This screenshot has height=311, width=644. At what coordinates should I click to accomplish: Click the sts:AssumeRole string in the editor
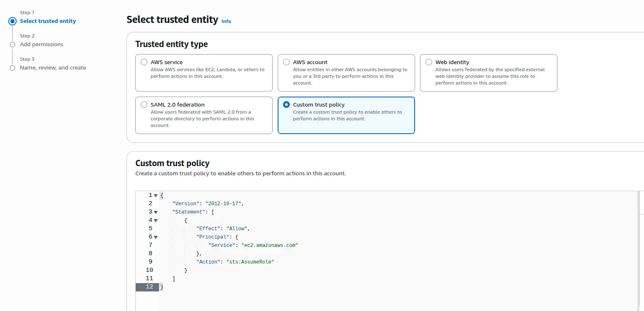(250, 261)
